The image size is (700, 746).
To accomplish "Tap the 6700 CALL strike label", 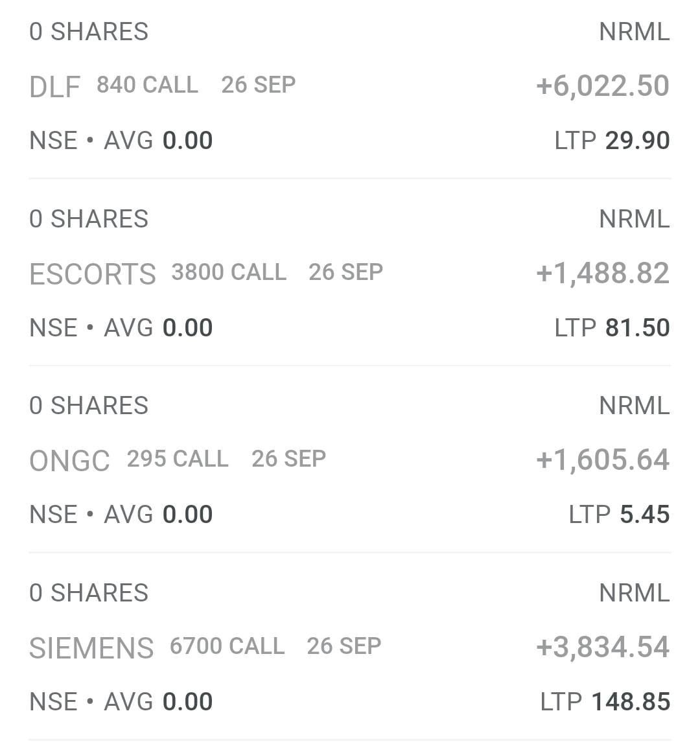I will 227,646.
